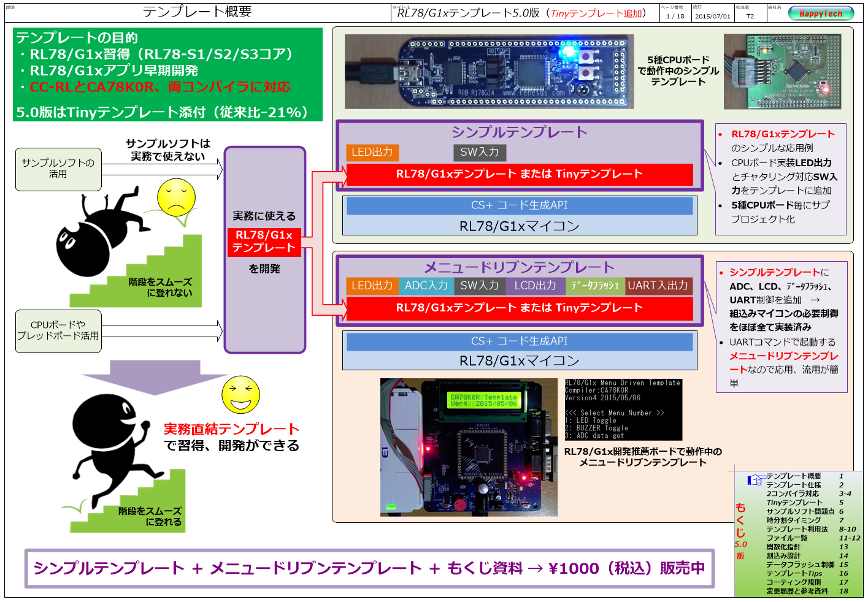Enable the ADC入力 block
Screen dimensions: 868x602
426,286
